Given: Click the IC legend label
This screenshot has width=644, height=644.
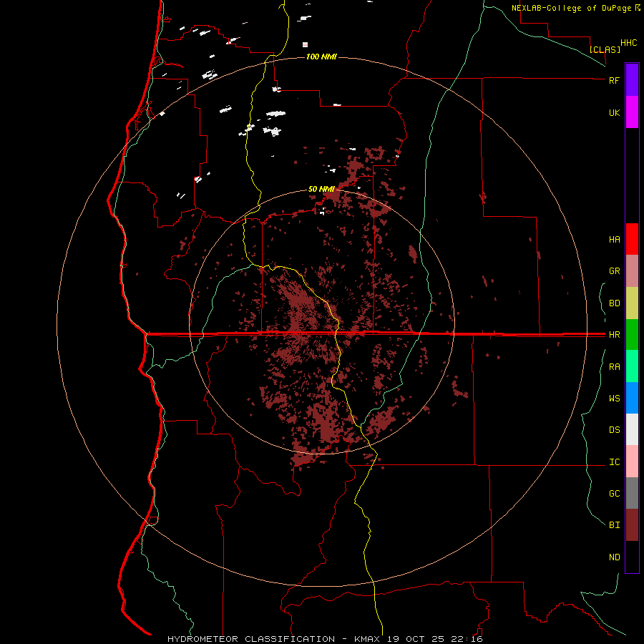Looking at the screenshot, I should pyautogui.click(x=614, y=462).
